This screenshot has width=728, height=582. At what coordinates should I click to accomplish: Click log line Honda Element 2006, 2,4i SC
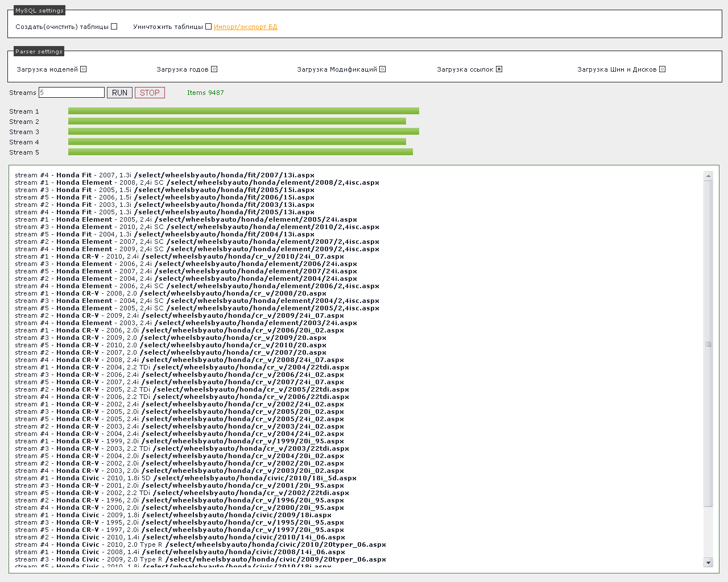point(197,286)
